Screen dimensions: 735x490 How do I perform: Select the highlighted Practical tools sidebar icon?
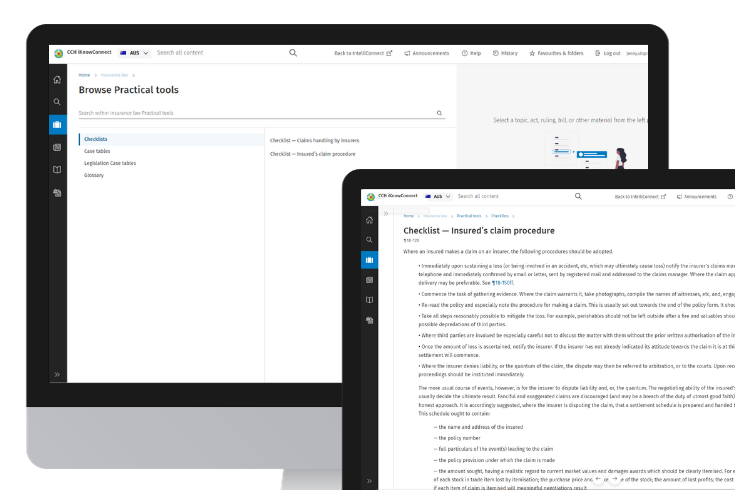coord(57,125)
